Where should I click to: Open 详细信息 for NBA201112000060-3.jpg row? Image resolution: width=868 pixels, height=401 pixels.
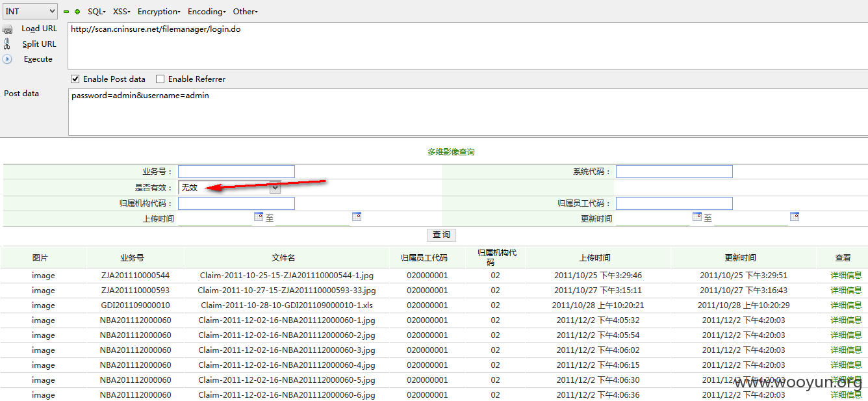point(846,350)
